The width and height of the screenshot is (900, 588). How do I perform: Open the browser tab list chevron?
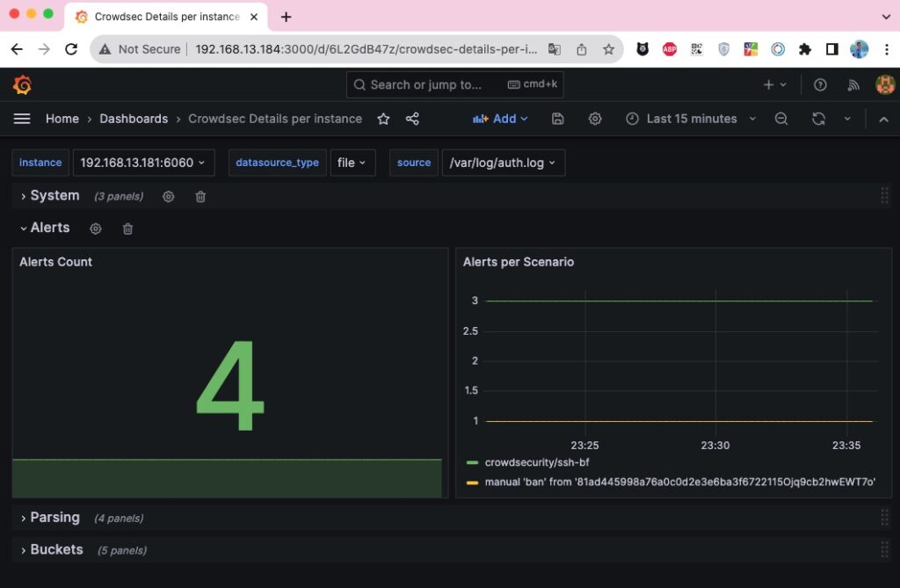[x=886, y=17]
